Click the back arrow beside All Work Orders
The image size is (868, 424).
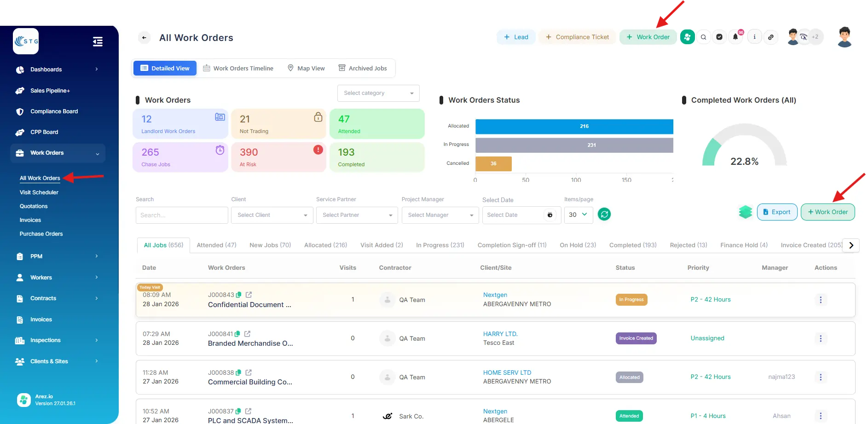pyautogui.click(x=144, y=38)
